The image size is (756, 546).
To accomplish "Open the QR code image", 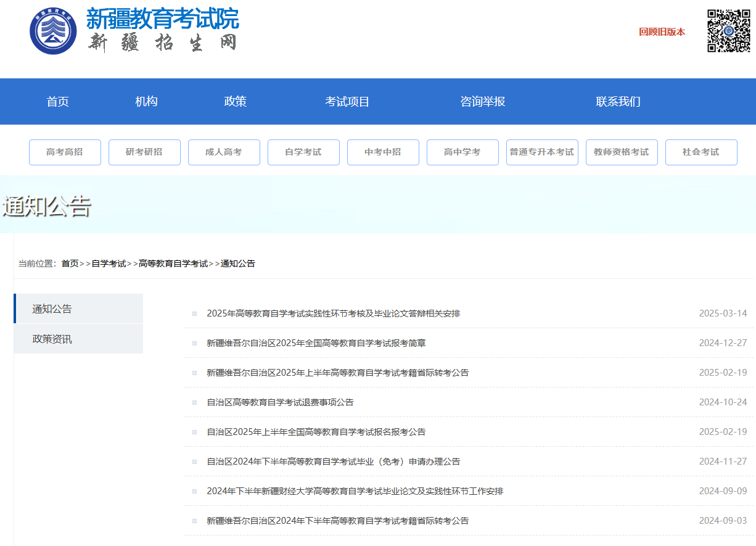I will pyautogui.click(x=728, y=30).
